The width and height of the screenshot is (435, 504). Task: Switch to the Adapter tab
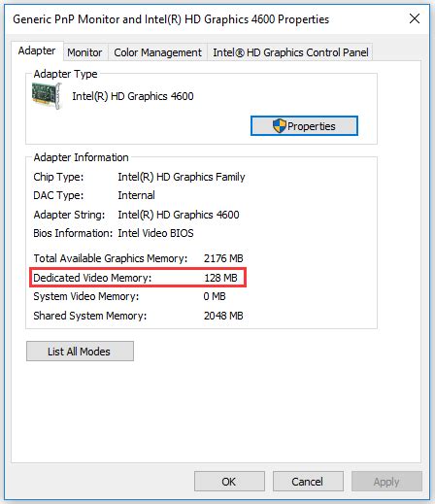37,50
